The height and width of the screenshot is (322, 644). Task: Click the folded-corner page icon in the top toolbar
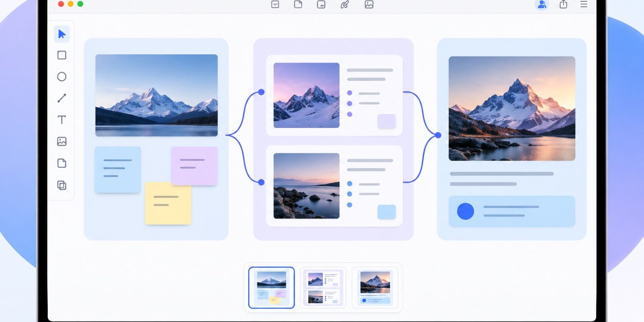[298, 4]
